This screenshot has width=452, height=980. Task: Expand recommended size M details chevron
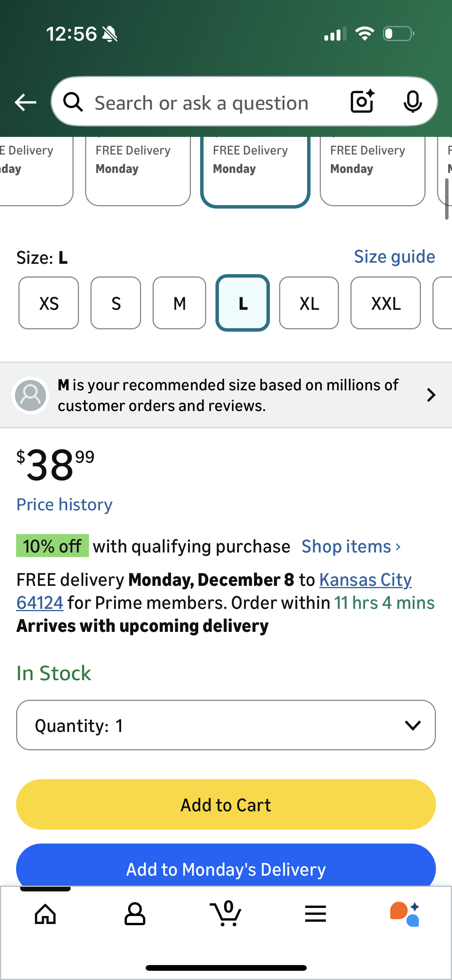(x=431, y=395)
